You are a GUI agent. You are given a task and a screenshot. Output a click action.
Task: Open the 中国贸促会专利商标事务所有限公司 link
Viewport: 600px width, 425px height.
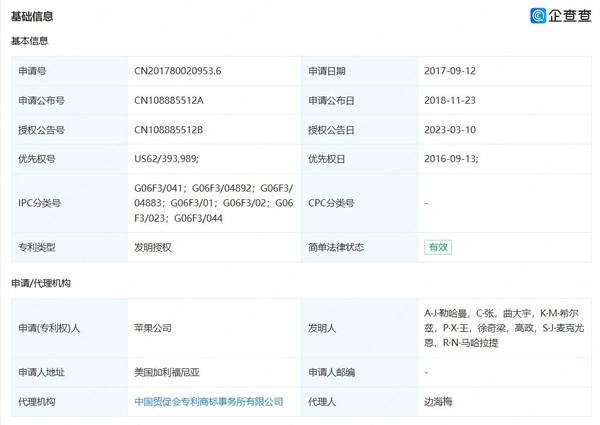pos(209,402)
